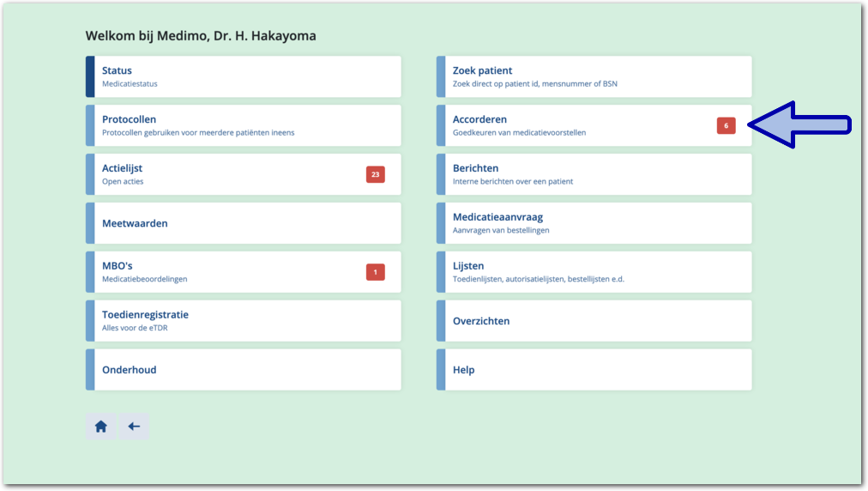Open the Overzichten tile

(594, 321)
